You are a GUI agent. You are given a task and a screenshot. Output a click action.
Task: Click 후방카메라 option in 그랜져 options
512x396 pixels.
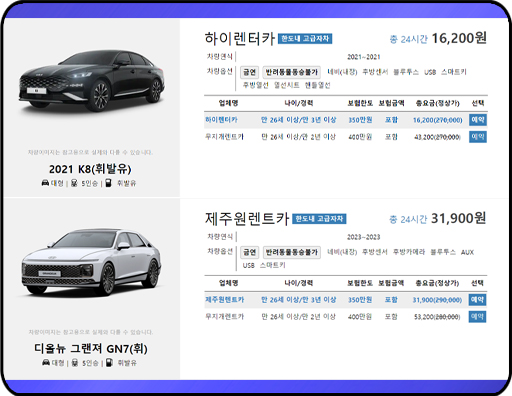(x=409, y=252)
